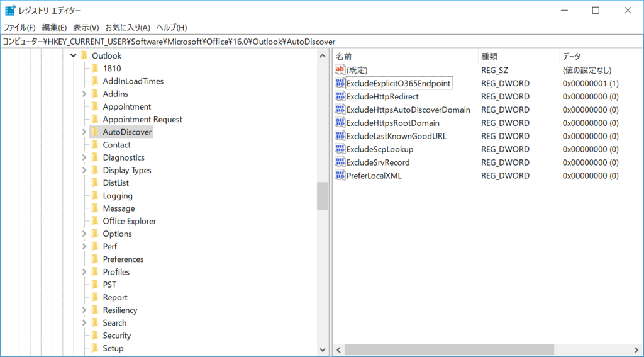
Task: Click the folder icon of the 1810 key
Action: click(96, 68)
